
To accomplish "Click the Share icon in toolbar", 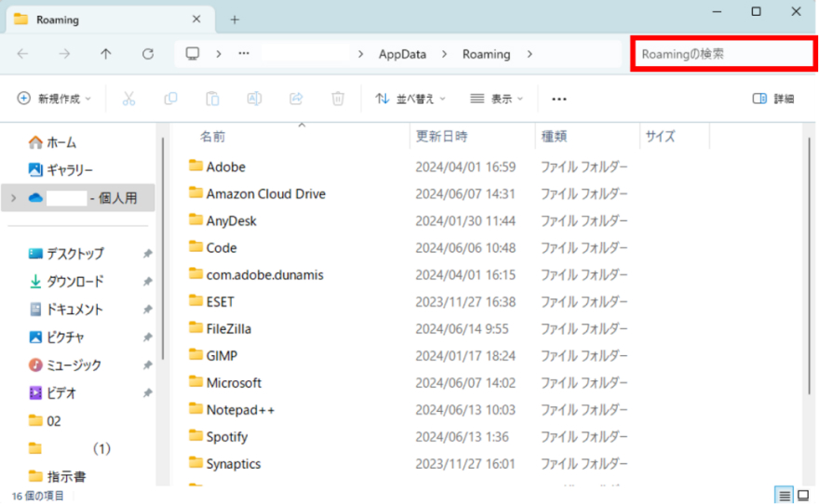I will 296,99.
